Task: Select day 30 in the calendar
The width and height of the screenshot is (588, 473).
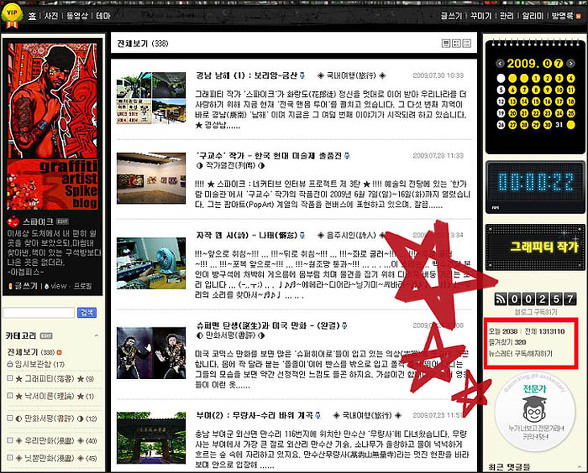Action: pyautogui.click(x=548, y=125)
